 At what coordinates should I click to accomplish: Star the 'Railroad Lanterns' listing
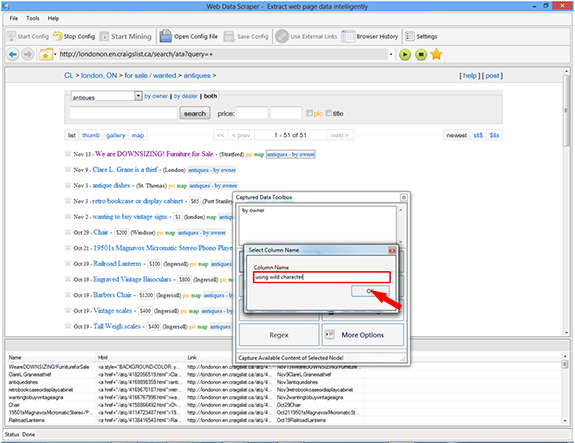[67, 263]
